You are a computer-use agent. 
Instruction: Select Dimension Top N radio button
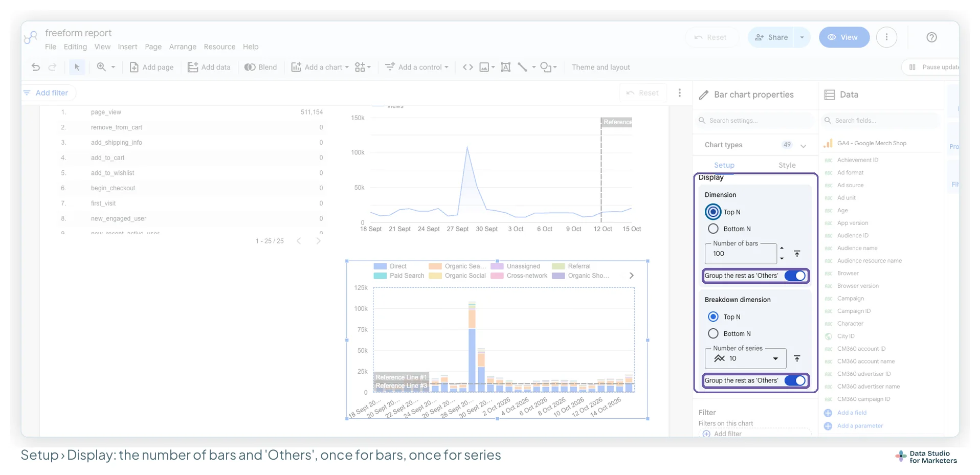click(x=713, y=212)
